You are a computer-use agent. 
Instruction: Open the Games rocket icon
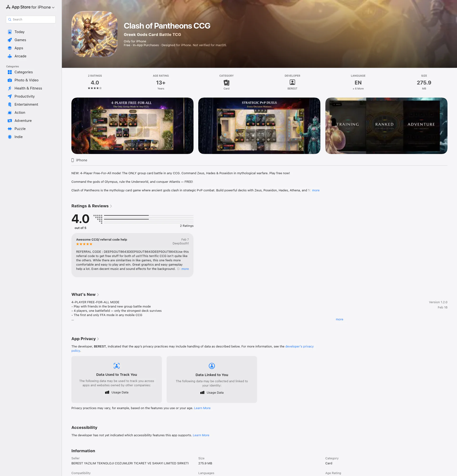click(10, 40)
